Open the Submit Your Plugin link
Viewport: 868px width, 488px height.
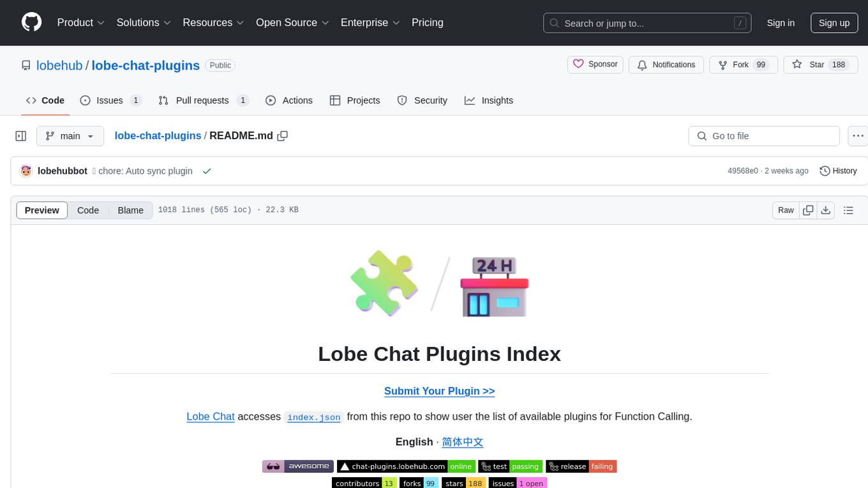point(440,391)
